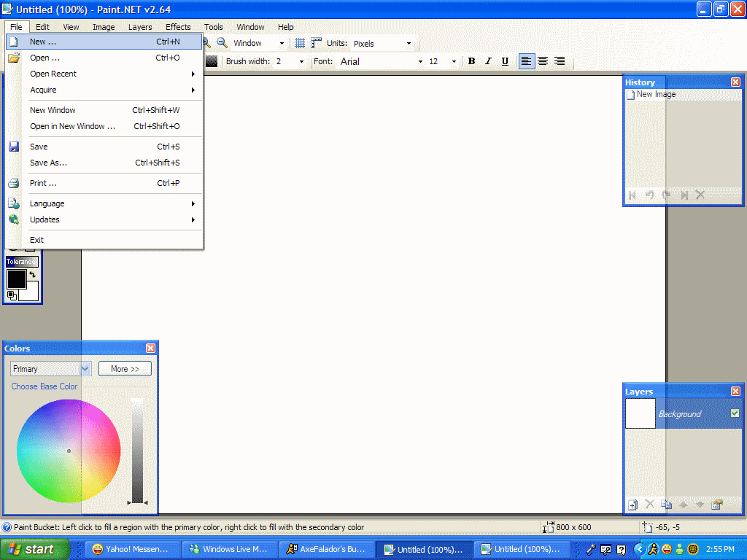Select center text alignment

(x=543, y=61)
